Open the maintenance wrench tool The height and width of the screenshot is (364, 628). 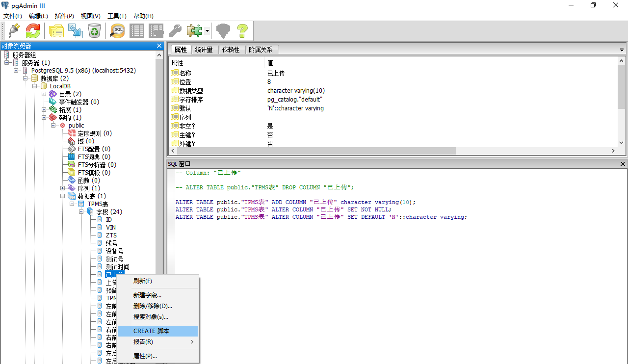pyautogui.click(x=175, y=31)
